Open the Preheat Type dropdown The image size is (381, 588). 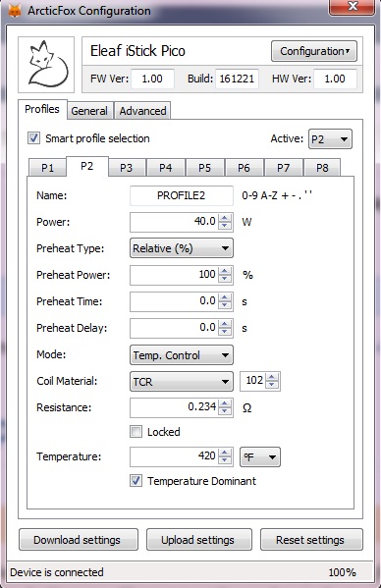point(182,248)
